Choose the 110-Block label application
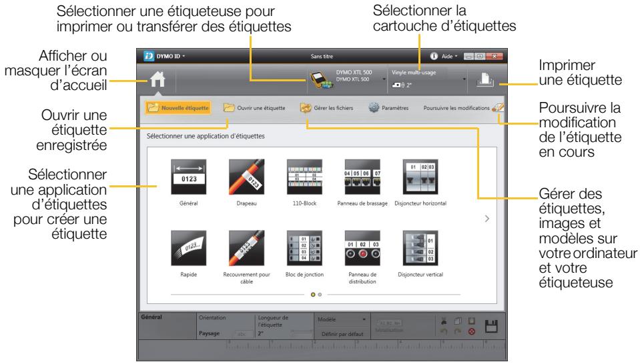Image resolution: width=640 pixels, height=364 pixels. [x=304, y=182]
